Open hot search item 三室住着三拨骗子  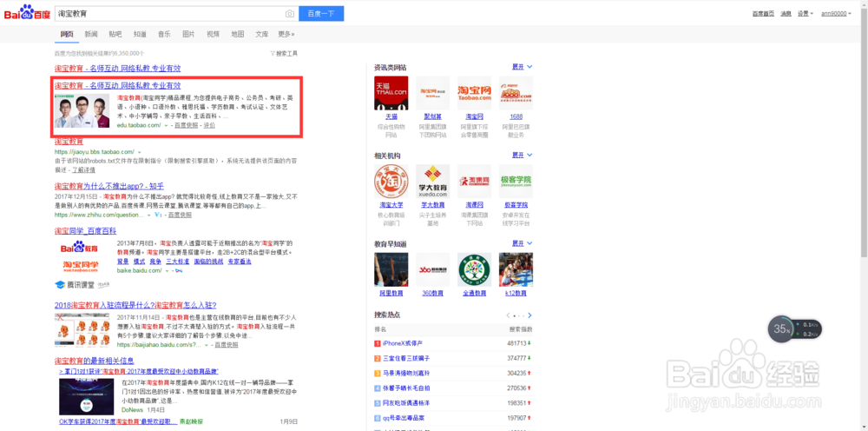(x=405, y=358)
